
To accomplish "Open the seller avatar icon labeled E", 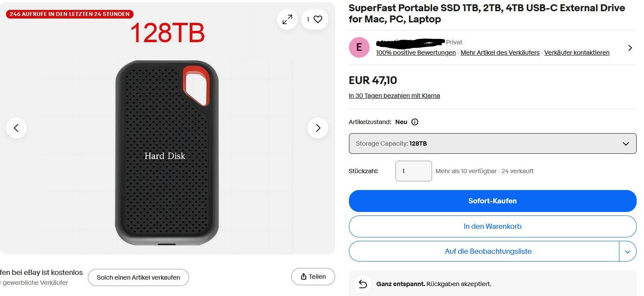I will (x=359, y=47).
